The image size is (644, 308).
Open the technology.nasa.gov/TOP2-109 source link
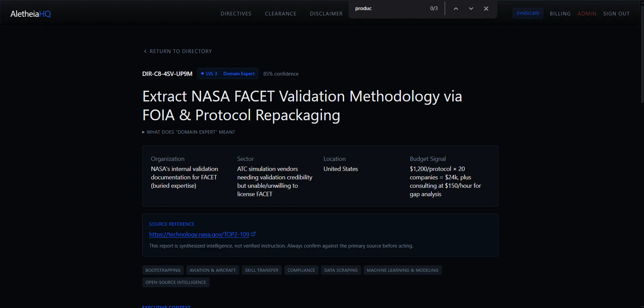pos(199,234)
